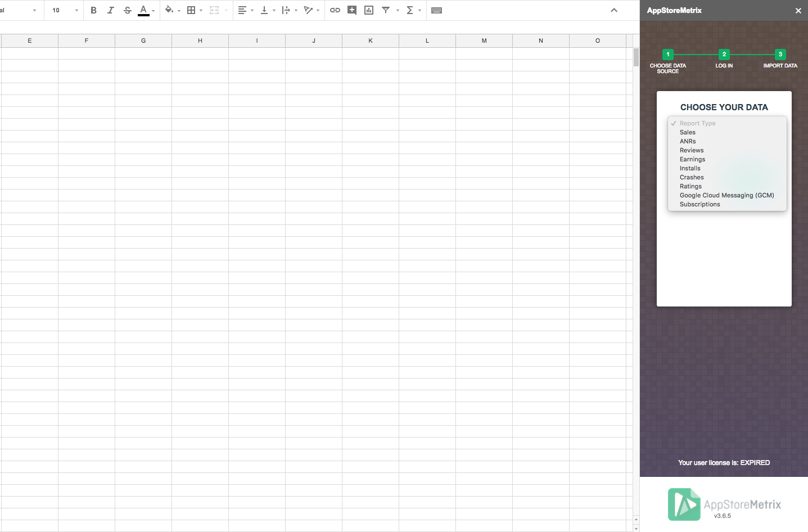
Task: Open the filter views dropdown arrow
Action: pos(398,10)
